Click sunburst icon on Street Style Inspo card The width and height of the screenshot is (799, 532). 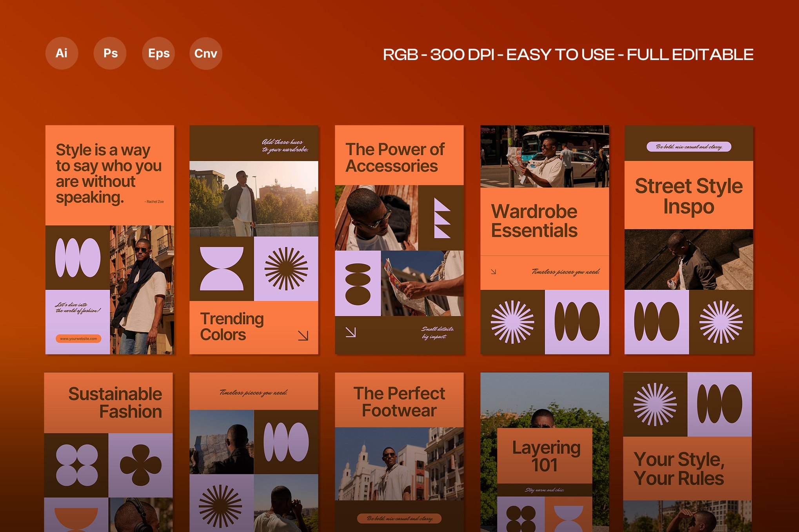click(721, 322)
